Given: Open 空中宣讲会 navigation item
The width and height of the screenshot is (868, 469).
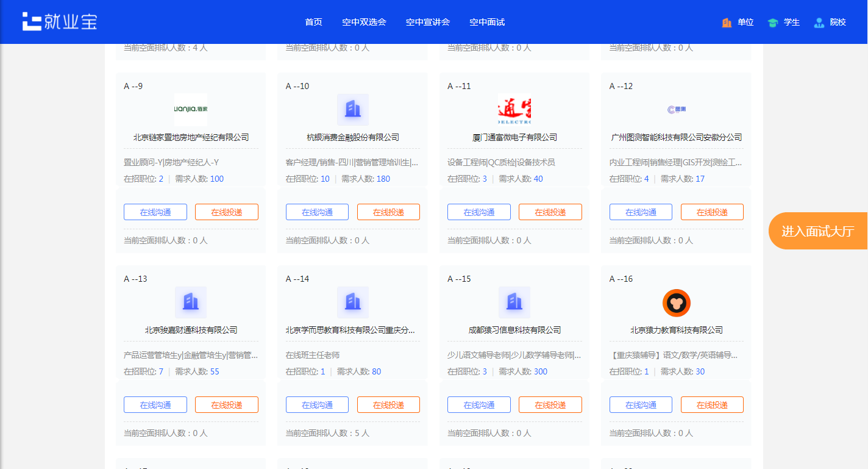Looking at the screenshot, I should point(427,22).
